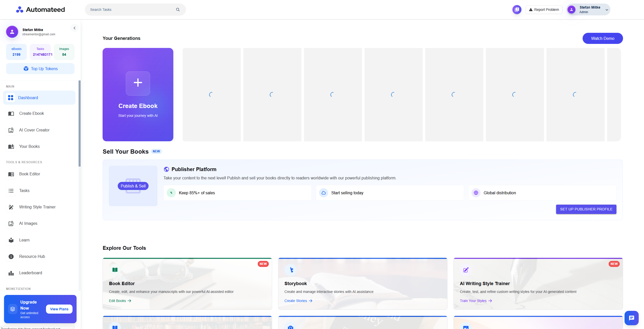Click the search magnifier icon
The width and height of the screenshot is (644, 329).
(x=178, y=10)
